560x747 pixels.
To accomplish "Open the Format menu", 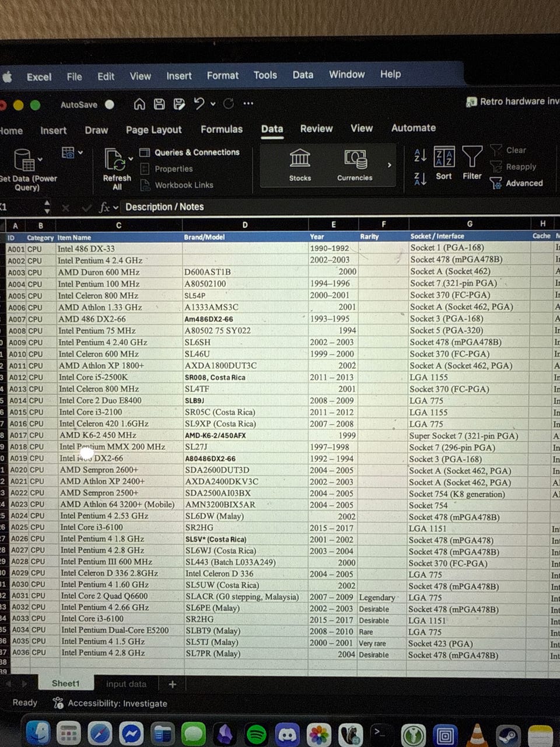I will coord(222,75).
